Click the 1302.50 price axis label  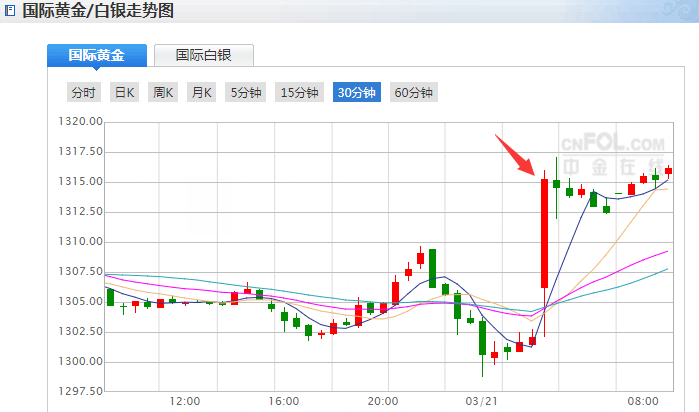click(x=81, y=331)
